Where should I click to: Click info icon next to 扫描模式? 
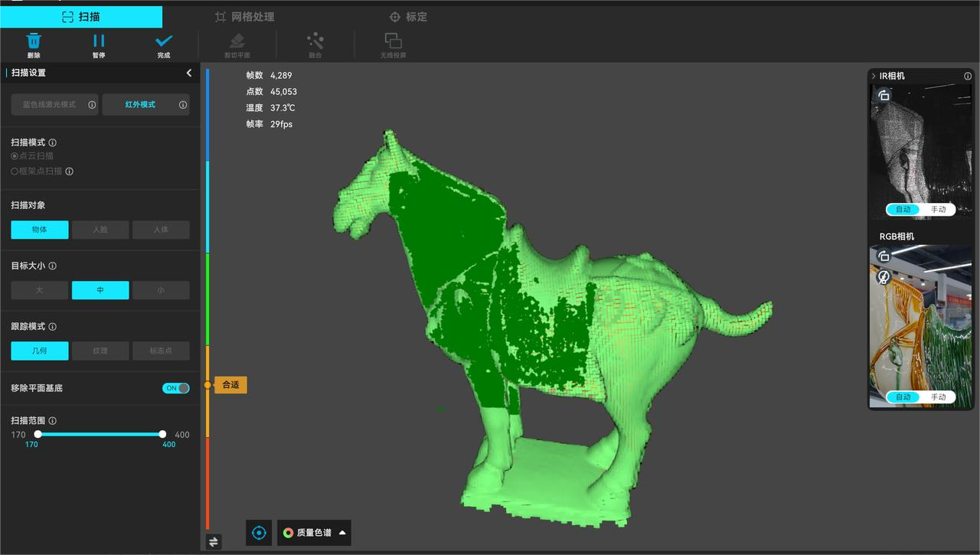click(53, 142)
